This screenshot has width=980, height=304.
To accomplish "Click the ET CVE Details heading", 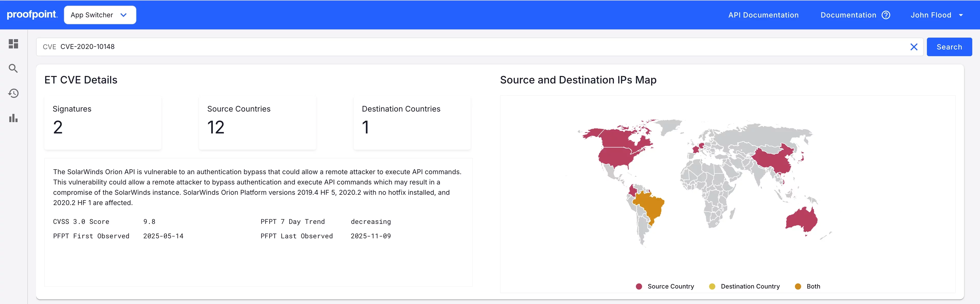I will click(81, 80).
